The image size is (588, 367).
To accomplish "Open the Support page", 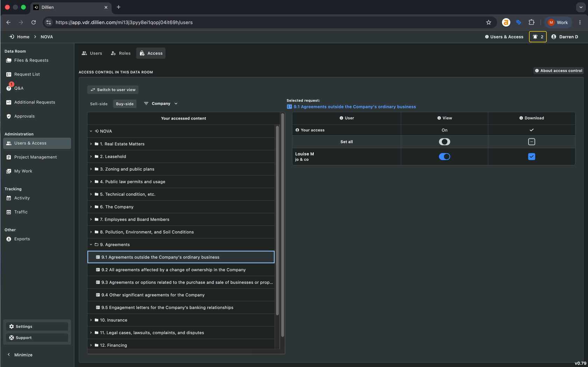I will coord(37,338).
